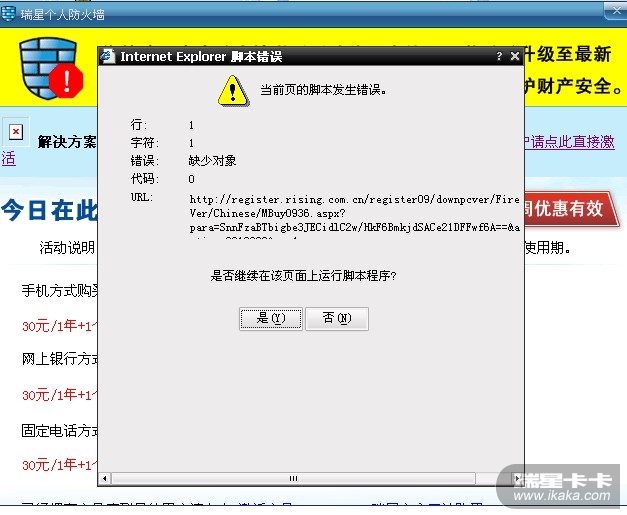Click the Internet Explorer icon in dialog title bar
Screen dimensions: 627x515
[x=108, y=56]
